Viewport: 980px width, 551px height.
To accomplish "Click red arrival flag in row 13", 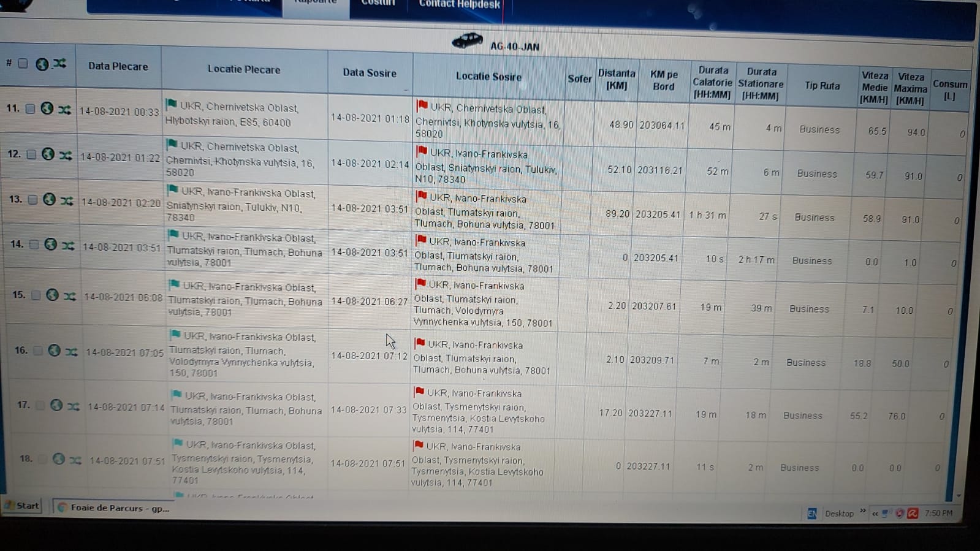I will [x=421, y=196].
